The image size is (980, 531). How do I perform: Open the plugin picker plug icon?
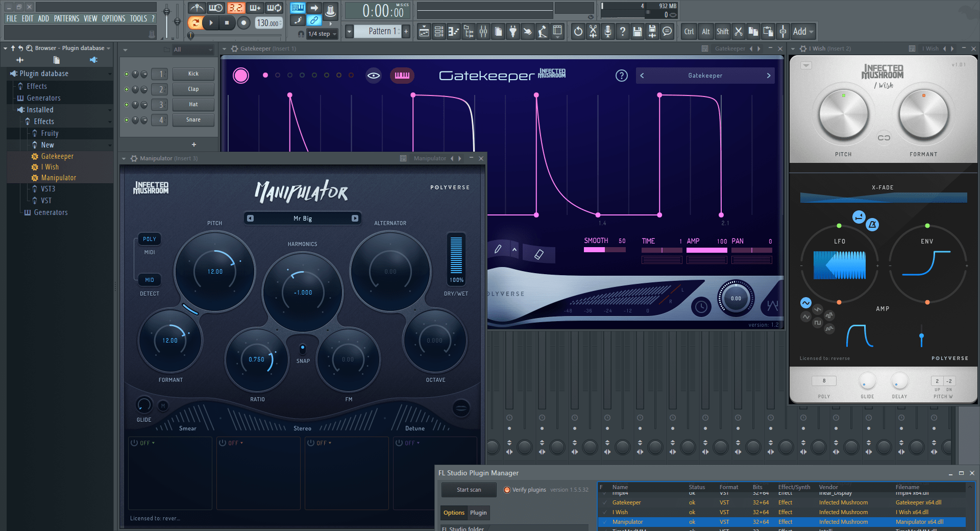point(513,32)
